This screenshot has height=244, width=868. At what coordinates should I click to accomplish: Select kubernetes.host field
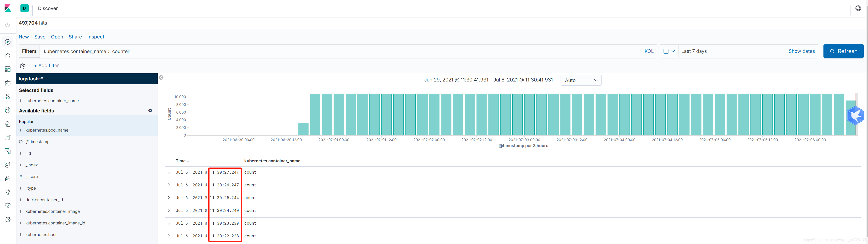point(41,235)
